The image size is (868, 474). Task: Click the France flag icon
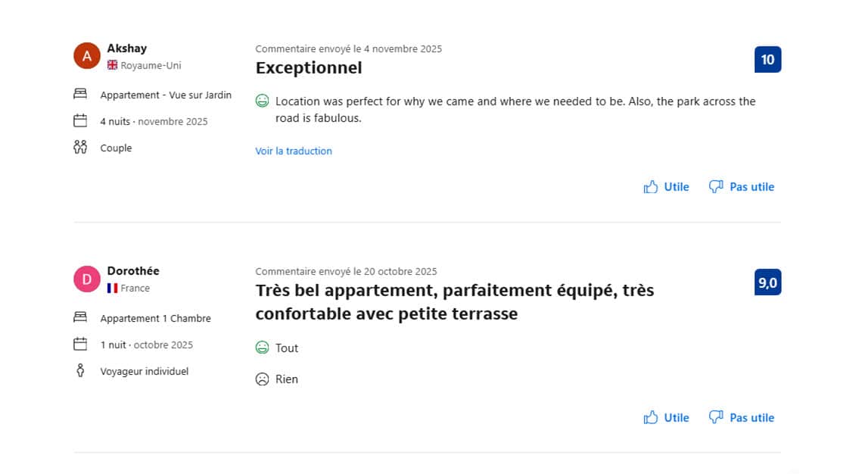pyautogui.click(x=113, y=288)
